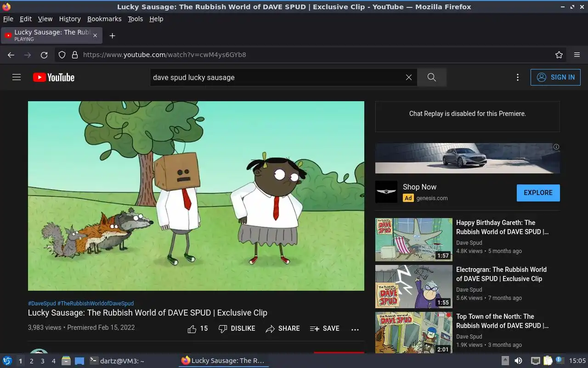Open the History menu
The width and height of the screenshot is (588, 368).
pyautogui.click(x=70, y=19)
